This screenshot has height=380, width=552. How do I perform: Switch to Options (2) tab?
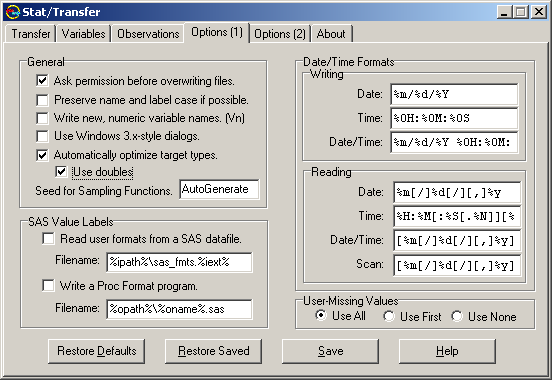click(x=280, y=34)
